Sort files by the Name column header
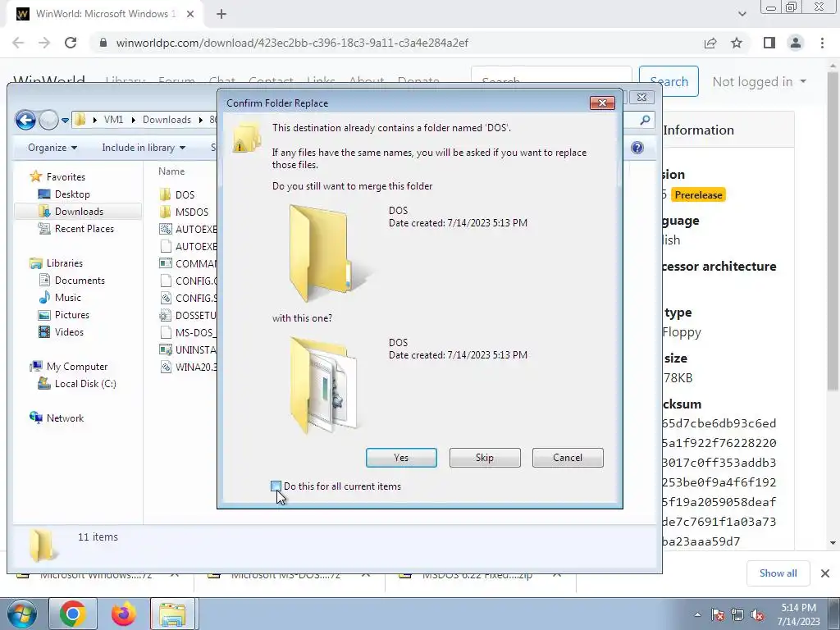The width and height of the screenshot is (840, 630). point(171,171)
